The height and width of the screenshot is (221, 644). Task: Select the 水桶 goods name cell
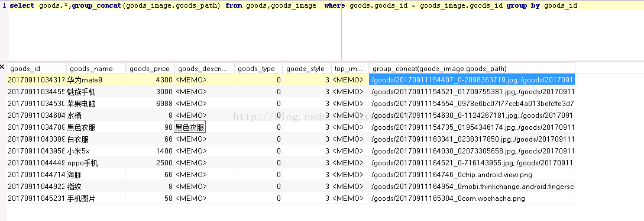(x=96, y=115)
